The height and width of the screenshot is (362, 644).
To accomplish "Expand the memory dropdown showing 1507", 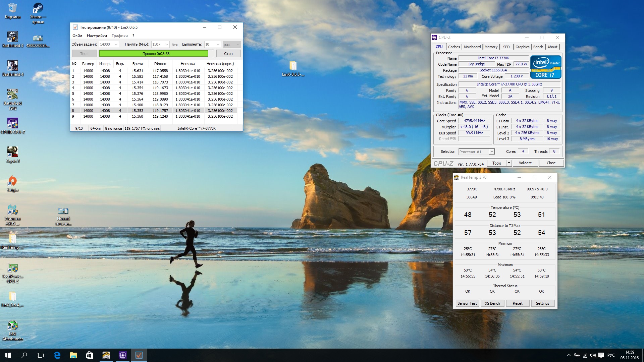I will click(x=166, y=45).
